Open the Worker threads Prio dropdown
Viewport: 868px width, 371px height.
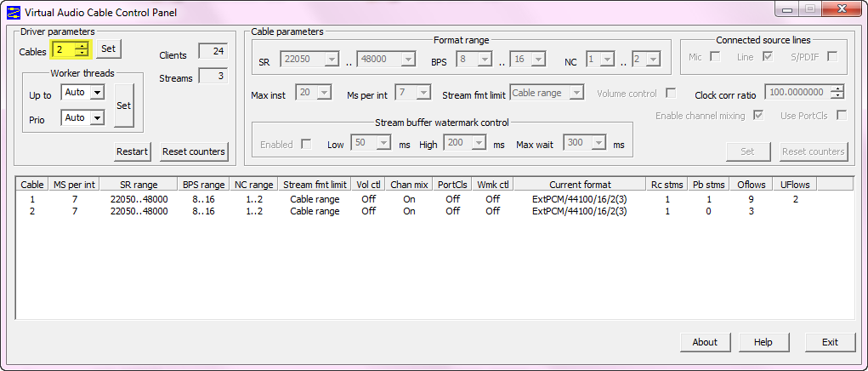pos(98,118)
